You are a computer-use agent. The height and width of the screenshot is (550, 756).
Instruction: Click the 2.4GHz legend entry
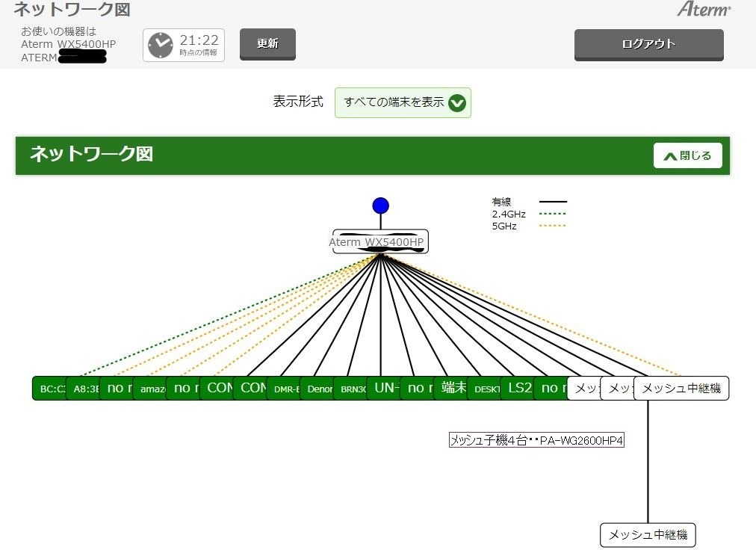click(x=509, y=214)
